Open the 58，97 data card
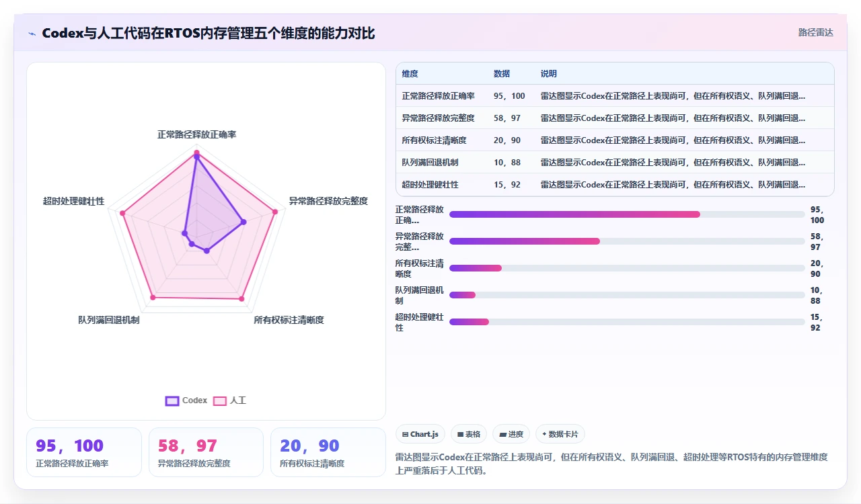This screenshot has width=861, height=504. pos(206,452)
